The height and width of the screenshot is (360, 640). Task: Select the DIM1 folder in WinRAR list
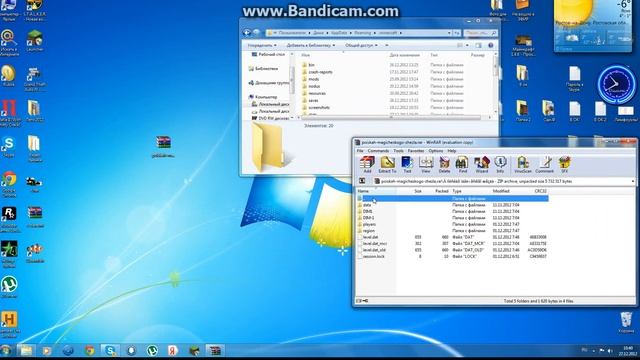point(367,211)
